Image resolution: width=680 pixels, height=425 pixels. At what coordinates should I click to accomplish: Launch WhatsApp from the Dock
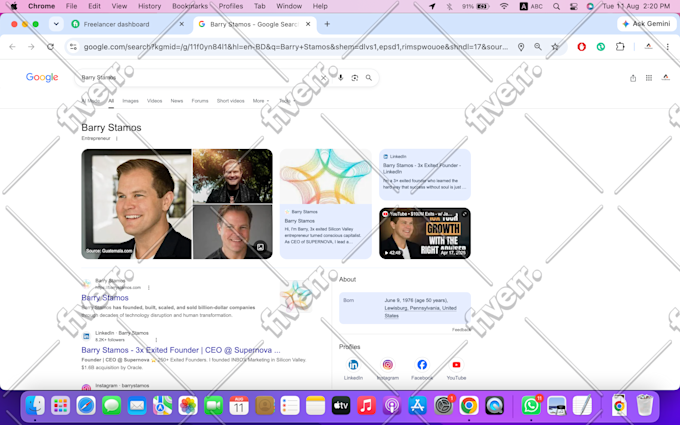point(531,406)
